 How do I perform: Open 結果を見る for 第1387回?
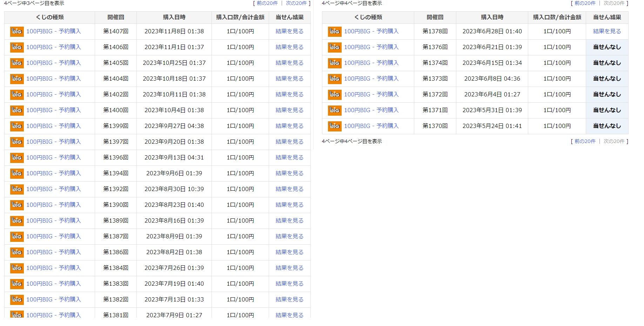(x=290, y=236)
